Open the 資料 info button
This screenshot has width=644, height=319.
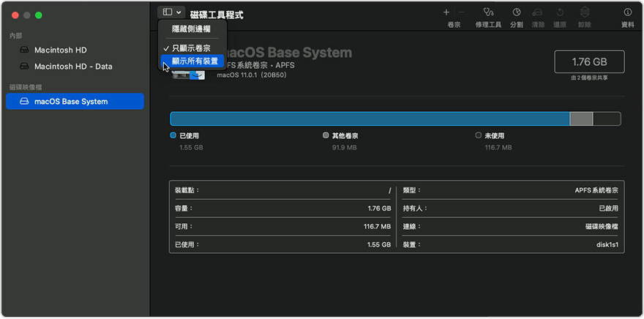(x=628, y=12)
